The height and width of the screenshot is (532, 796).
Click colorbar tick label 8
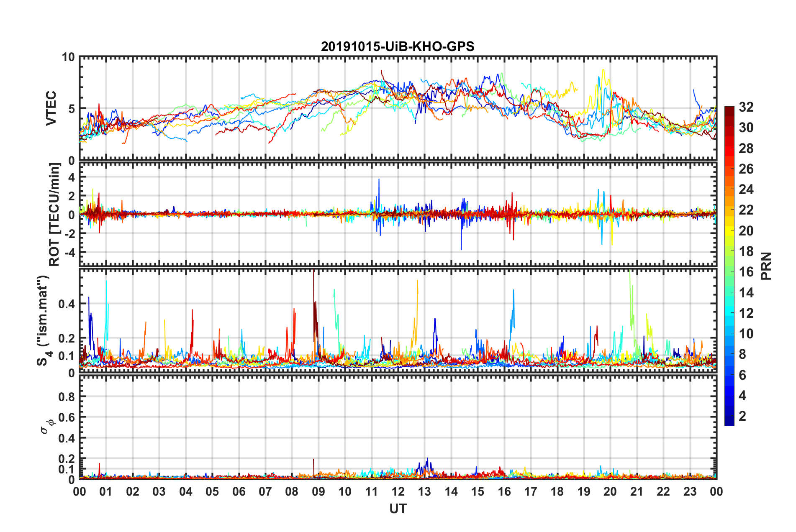[x=742, y=354]
